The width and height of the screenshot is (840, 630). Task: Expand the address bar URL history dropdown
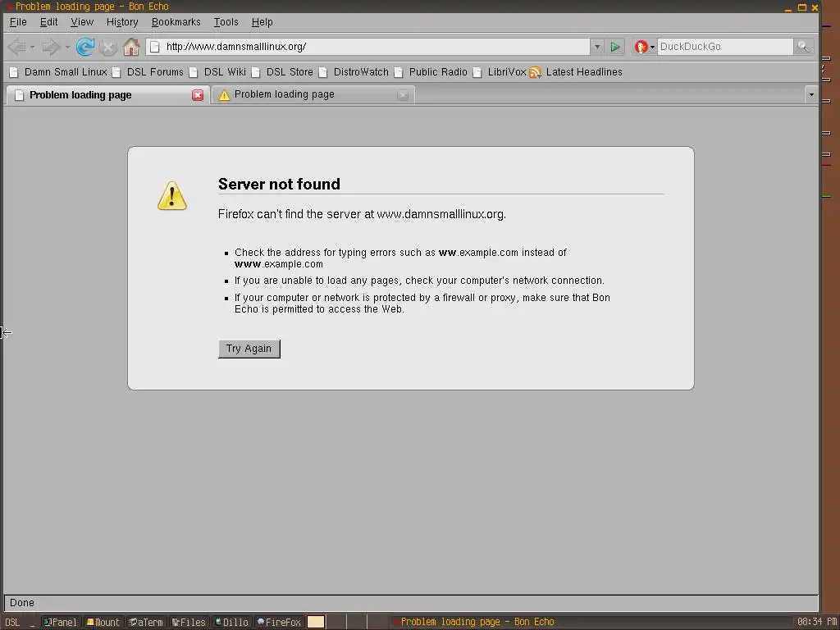pyautogui.click(x=597, y=47)
